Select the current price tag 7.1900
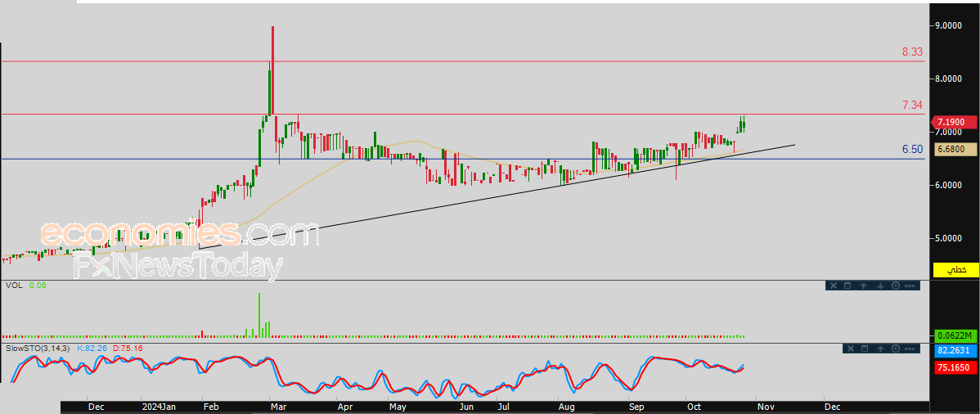Image resolution: width=980 pixels, height=414 pixels. [955, 122]
